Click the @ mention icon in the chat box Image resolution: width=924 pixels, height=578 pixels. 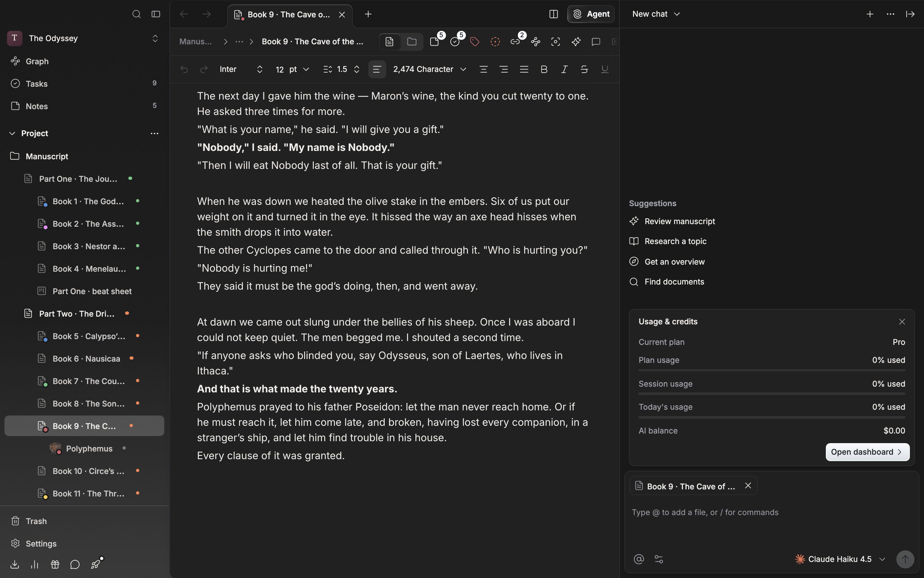coord(639,559)
